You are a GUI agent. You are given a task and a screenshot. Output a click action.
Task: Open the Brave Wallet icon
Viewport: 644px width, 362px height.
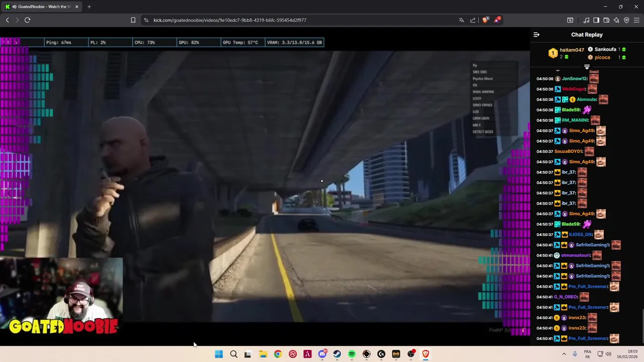[606, 20]
